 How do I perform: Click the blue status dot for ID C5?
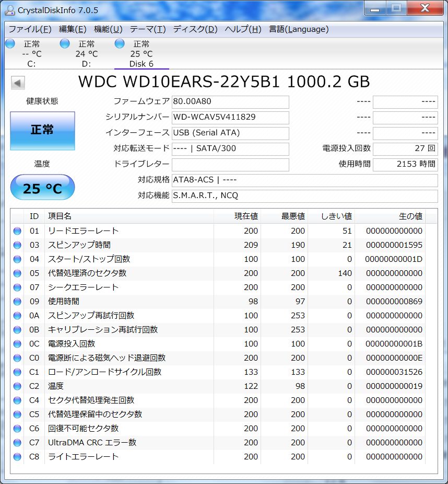coord(17,414)
